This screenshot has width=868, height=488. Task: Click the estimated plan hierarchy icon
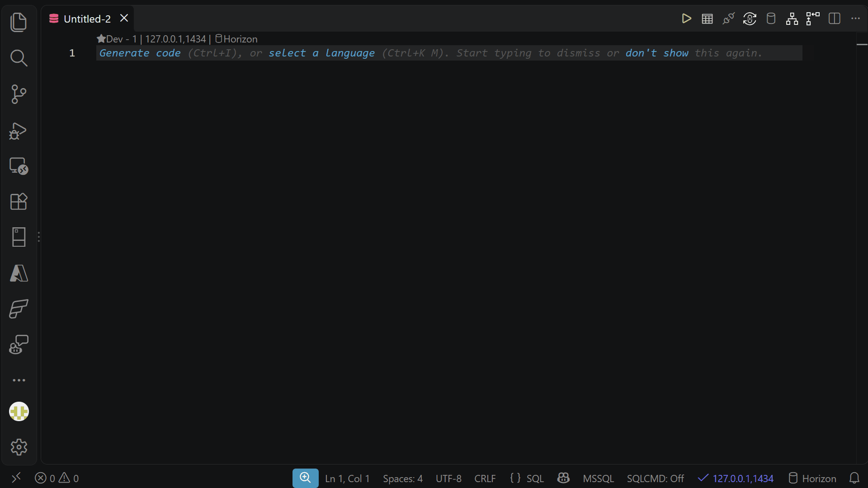point(792,19)
